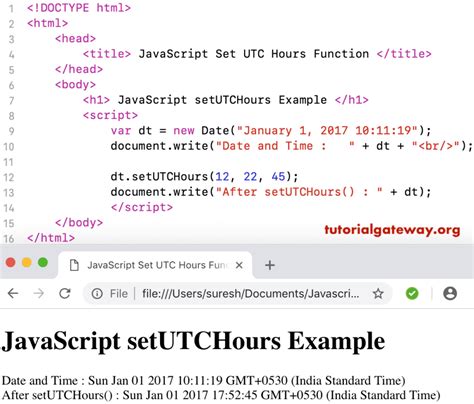Click the dt.setUTCHours(12, 22, 45) line
This screenshot has height=404, width=474.
pyautogui.click(x=204, y=176)
